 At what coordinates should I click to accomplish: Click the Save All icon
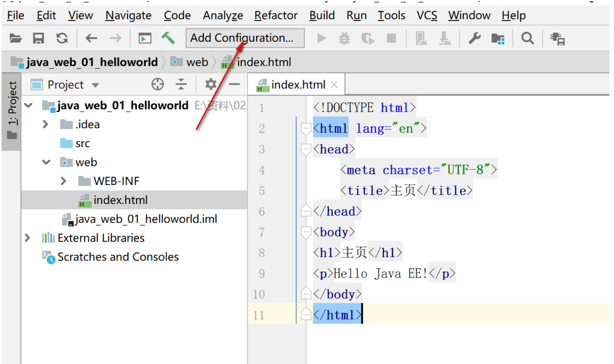point(38,38)
